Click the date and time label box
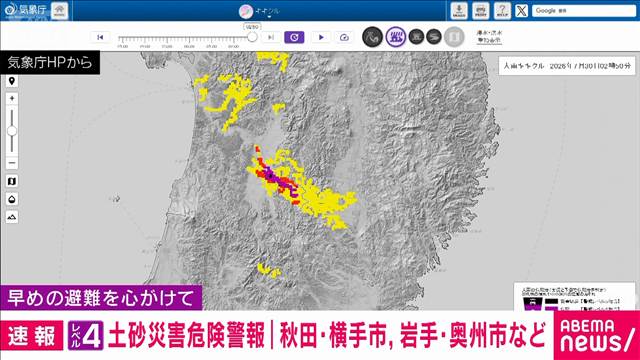The width and height of the screenshot is (640, 360). tap(567, 66)
